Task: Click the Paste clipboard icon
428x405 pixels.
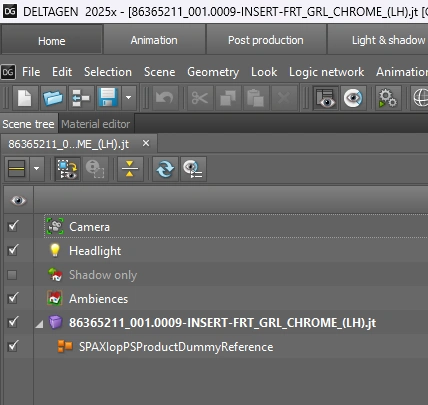Action: (256, 98)
